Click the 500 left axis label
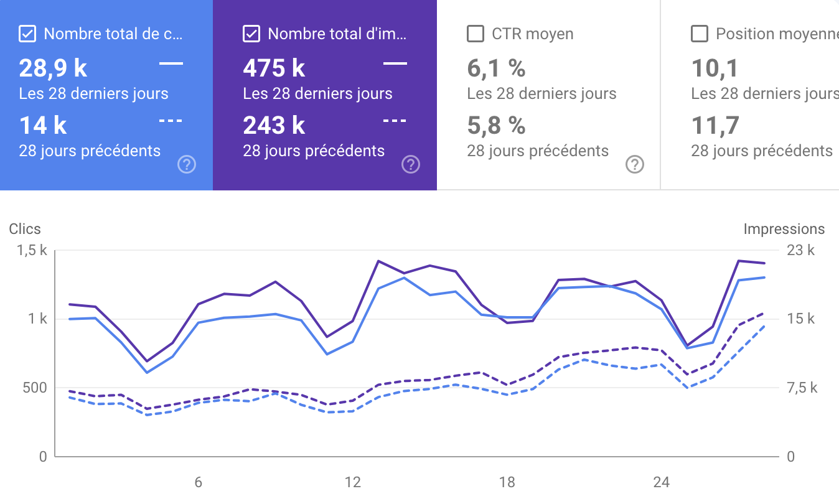The image size is (839, 504). pos(35,388)
